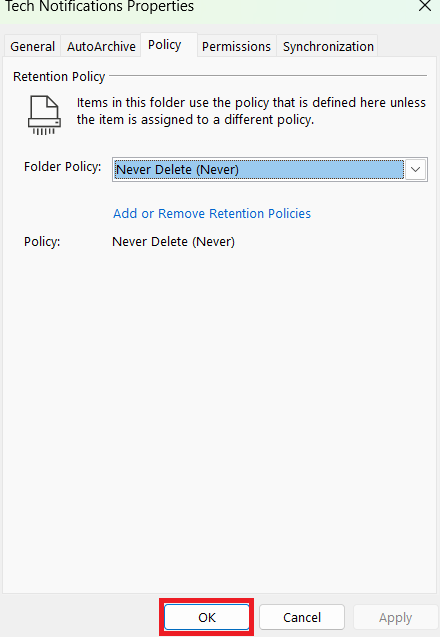Open the AutoArchive tab

coord(101,46)
